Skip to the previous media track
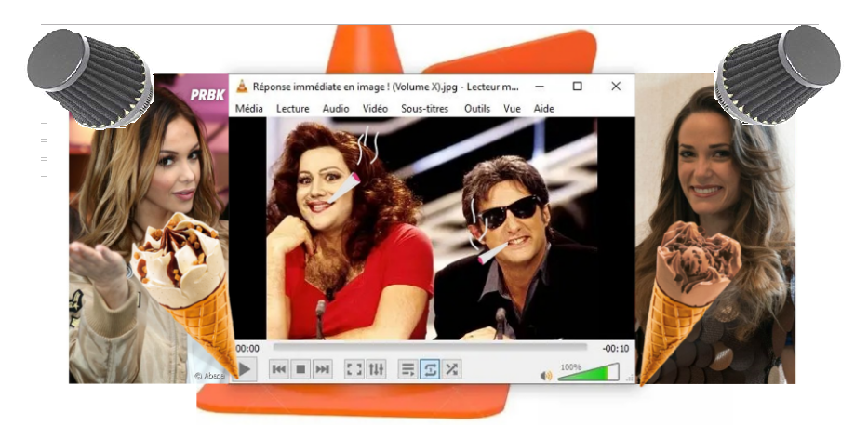Image resolution: width=868 pixels, height=426 pixels. (279, 369)
